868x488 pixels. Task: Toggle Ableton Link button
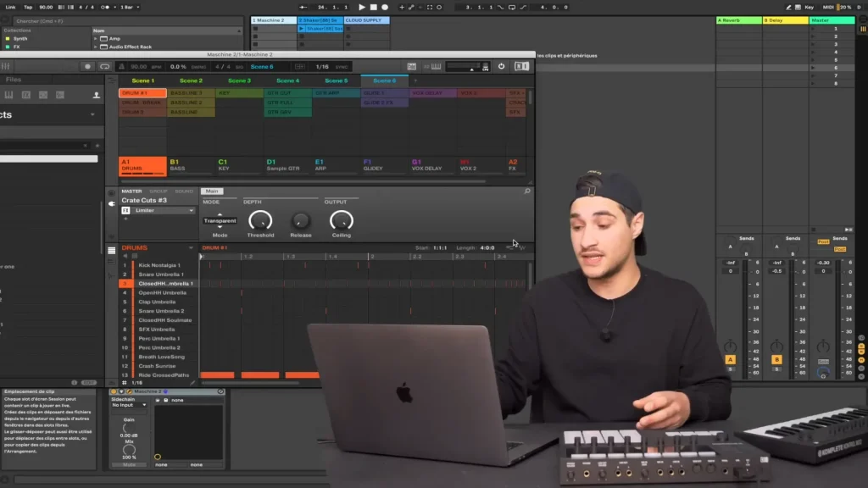pyautogui.click(x=10, y=7)
